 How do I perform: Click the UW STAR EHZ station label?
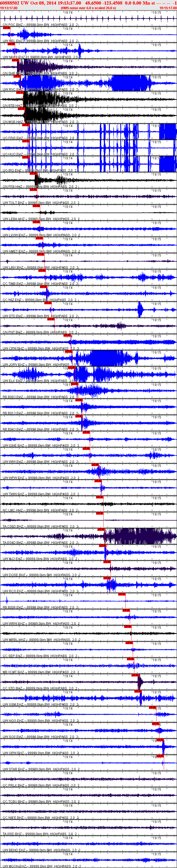click(x=13, y=769)
